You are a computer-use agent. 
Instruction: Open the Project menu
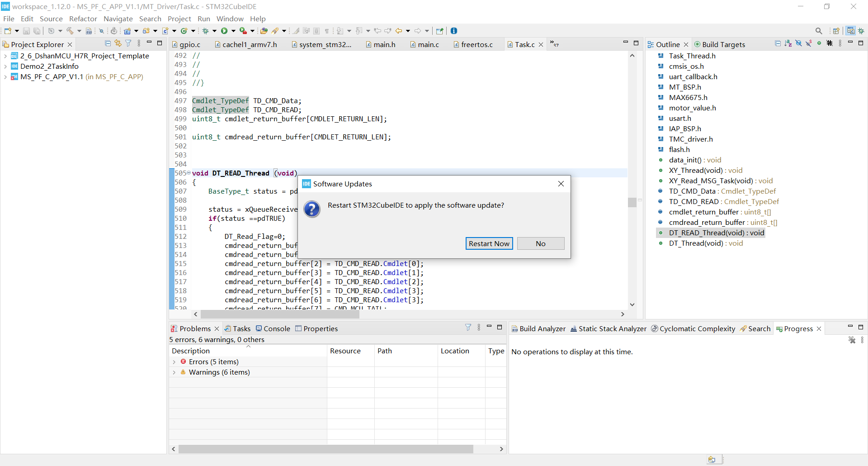point(179,19)
